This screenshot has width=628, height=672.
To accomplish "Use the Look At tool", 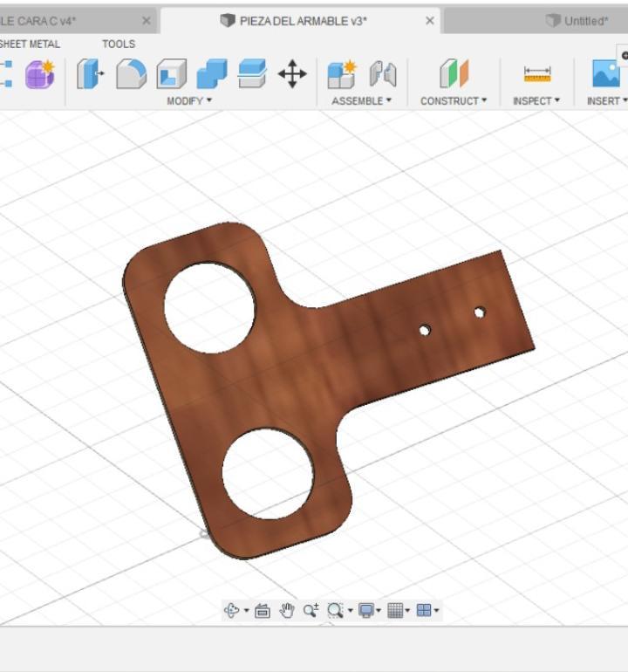I will click(x=263, y=610).
